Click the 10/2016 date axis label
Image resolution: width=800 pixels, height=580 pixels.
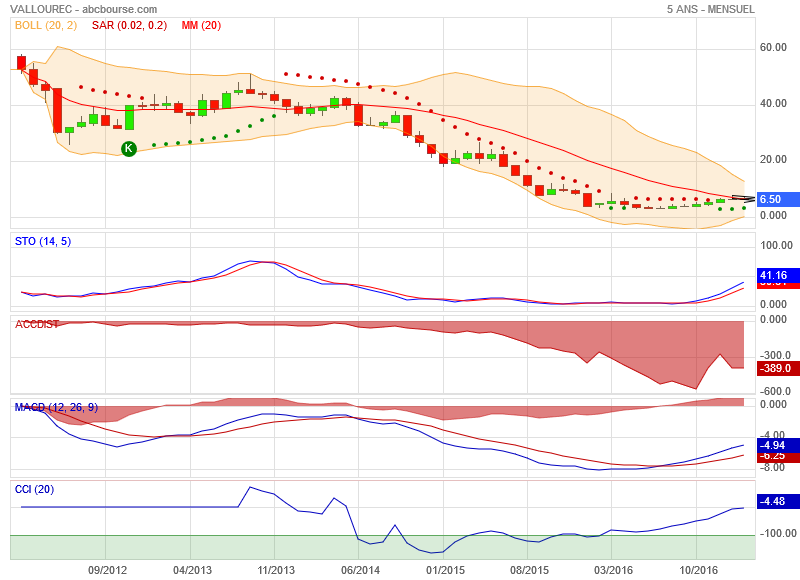tap(697, 570)
